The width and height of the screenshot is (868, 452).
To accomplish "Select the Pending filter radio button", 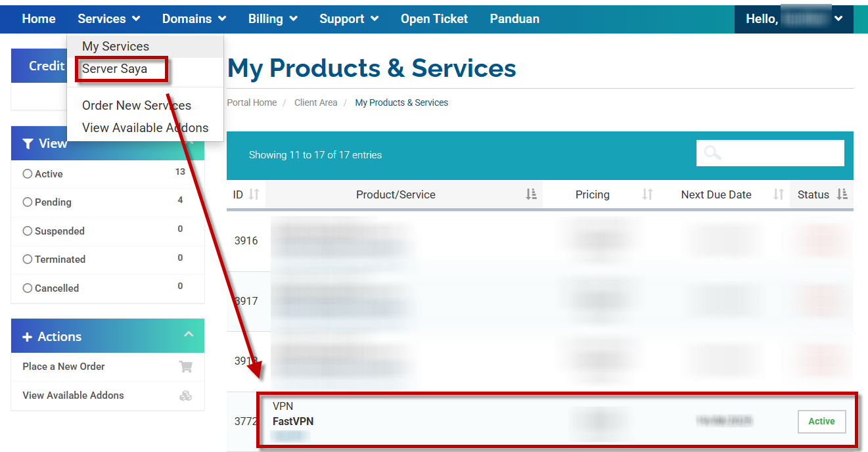I will [28, 202].
